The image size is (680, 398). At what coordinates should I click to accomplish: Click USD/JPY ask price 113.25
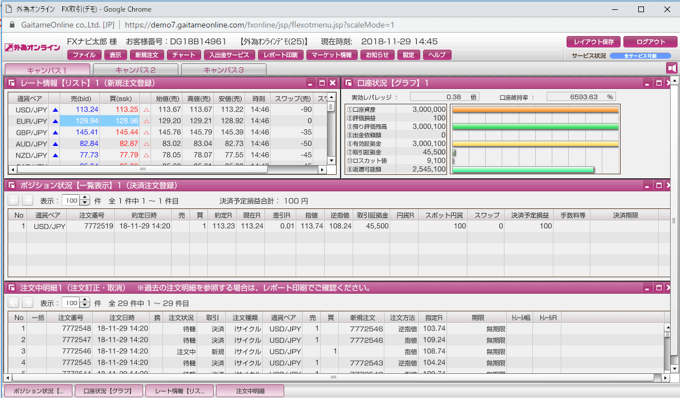(127, 110)
